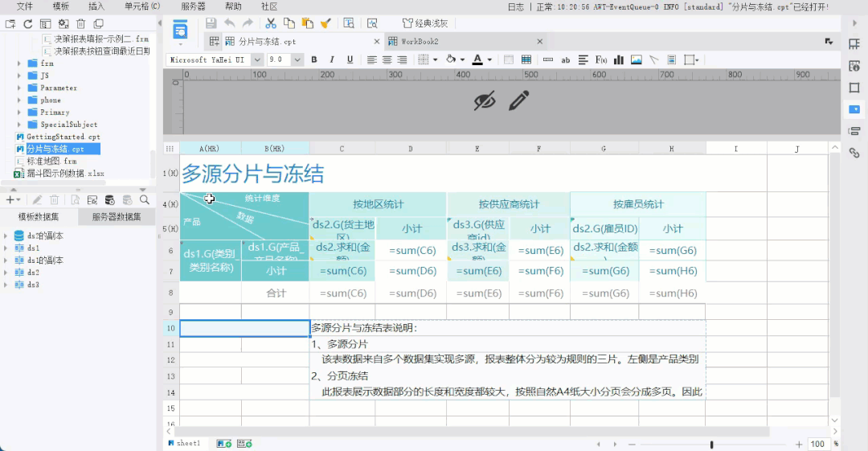Undo the last action
The height and width of the screenshot is (451, 868).
[x=229, y=23]
